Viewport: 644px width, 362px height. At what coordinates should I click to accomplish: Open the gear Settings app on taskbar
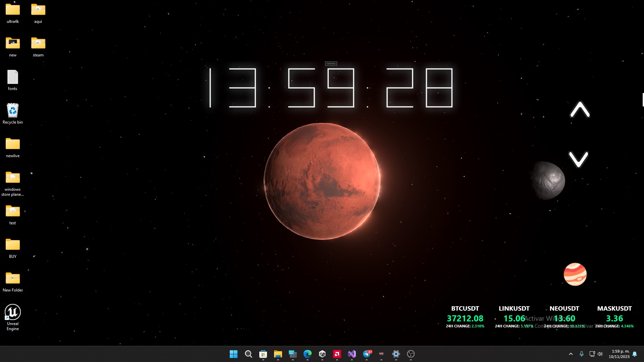[x=396, y=354]
